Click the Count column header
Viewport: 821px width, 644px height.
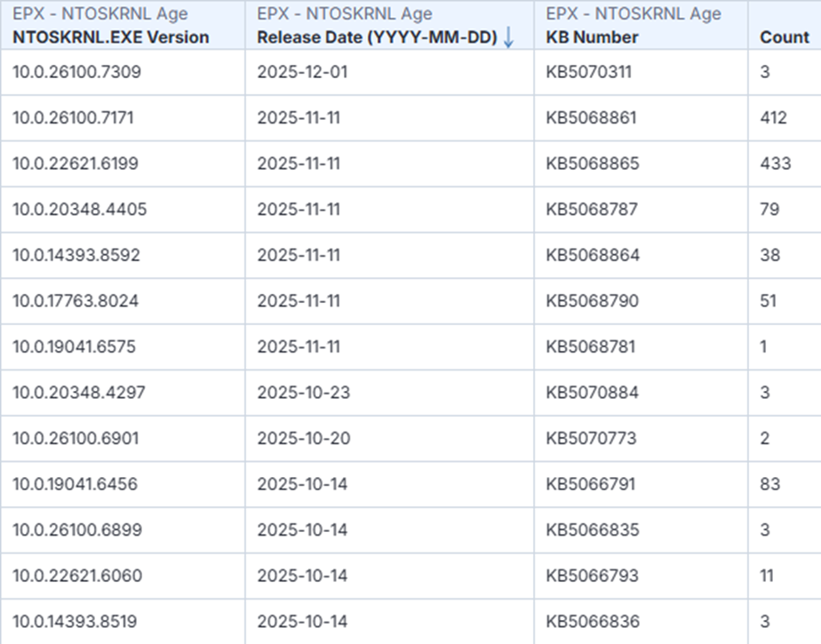(785, 37)
